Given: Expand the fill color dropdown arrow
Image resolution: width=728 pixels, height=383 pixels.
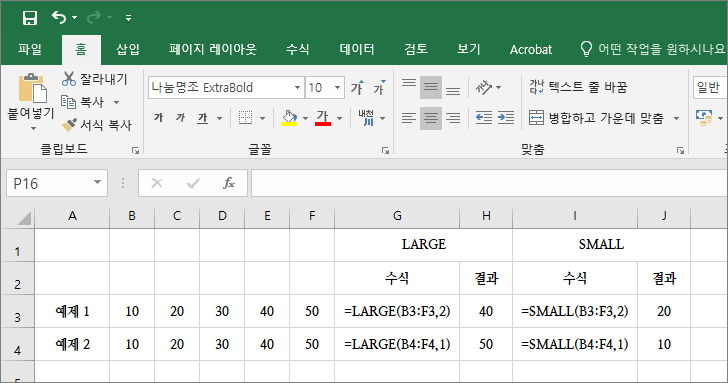Looking at the screenshot, I should pyautogui.click(x=306, y=118).
